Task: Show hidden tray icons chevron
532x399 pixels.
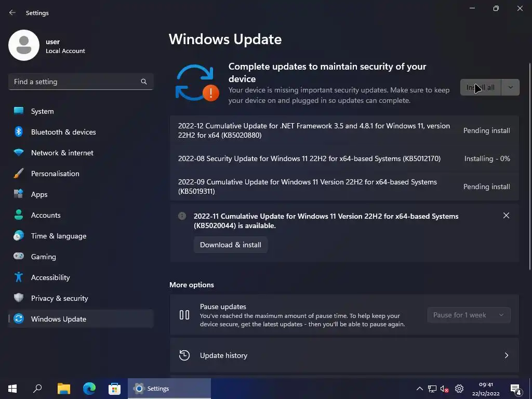Action: point(419,389)
